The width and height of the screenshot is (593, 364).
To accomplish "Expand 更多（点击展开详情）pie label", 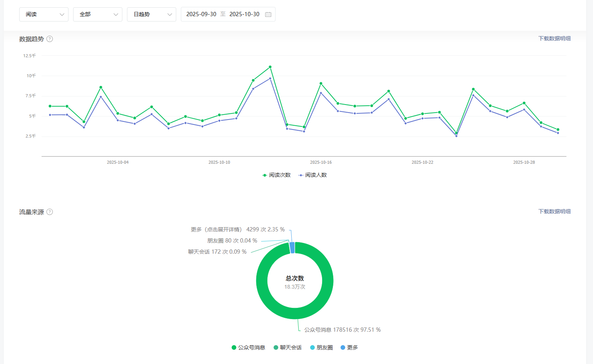I will tap(237, 229).
